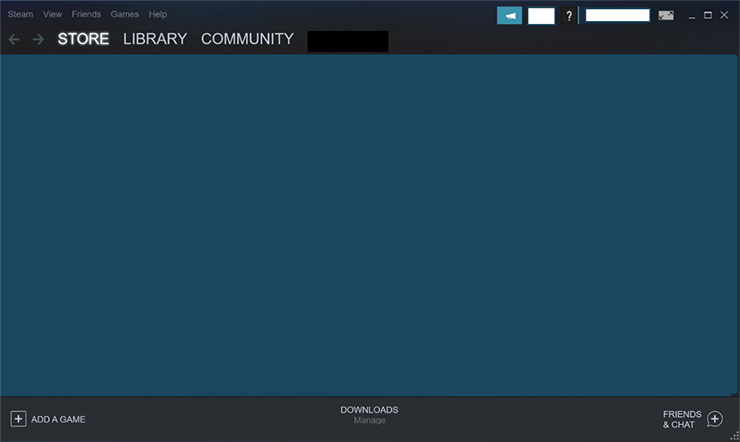Switch to the LIBRARY tab
The image size is (740, 442).
point(155,39)
